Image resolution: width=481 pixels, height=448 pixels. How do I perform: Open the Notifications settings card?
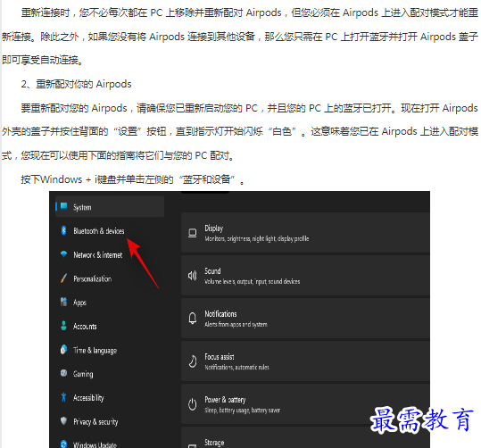click(x=305, y=319)
